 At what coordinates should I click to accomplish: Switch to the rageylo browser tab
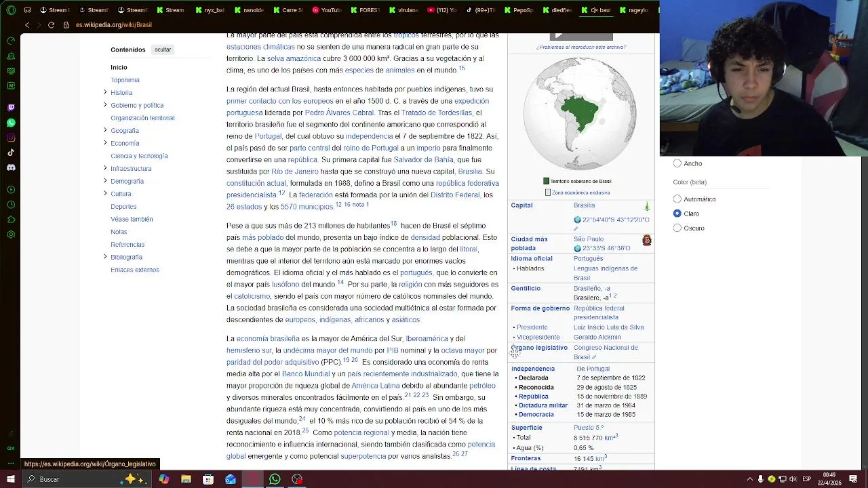pos(635,10)
